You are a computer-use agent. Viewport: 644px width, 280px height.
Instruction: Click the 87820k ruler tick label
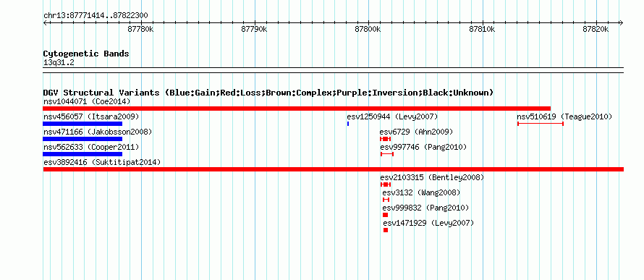coord(596,29)
